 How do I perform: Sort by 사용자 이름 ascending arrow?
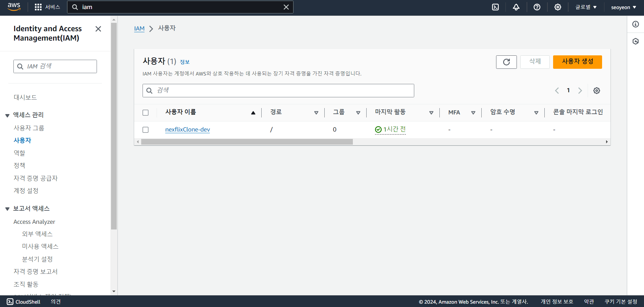tap(253, 113)
